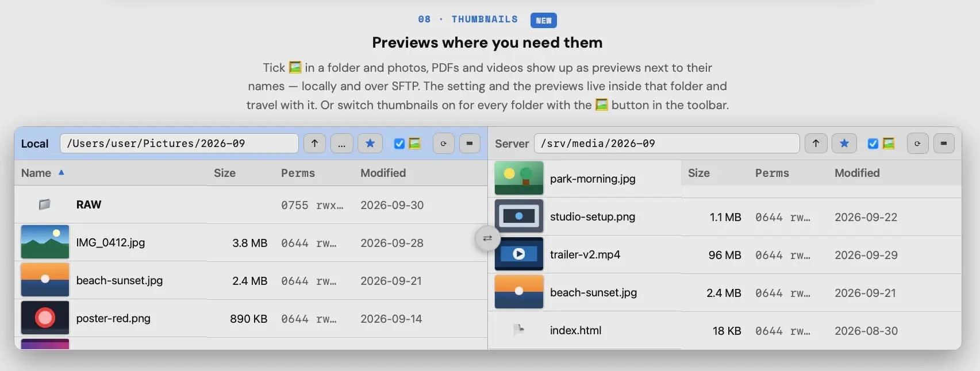Image resolution: width=980 pixels, height=371 pixels.
Task: Focus the Local path field /Users/user/Pictures/2026-09
Action: click(x=179, y=144)
